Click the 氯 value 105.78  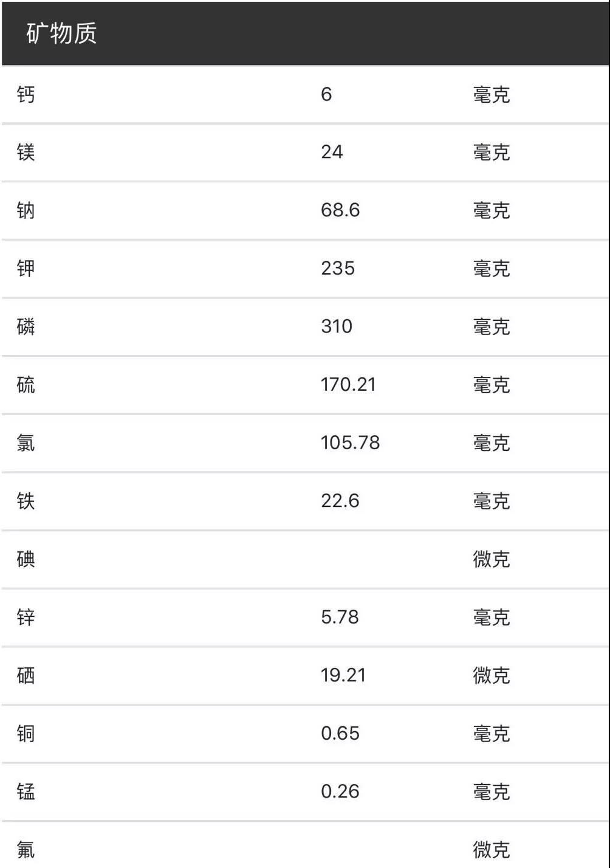click(x=350, y=443)
